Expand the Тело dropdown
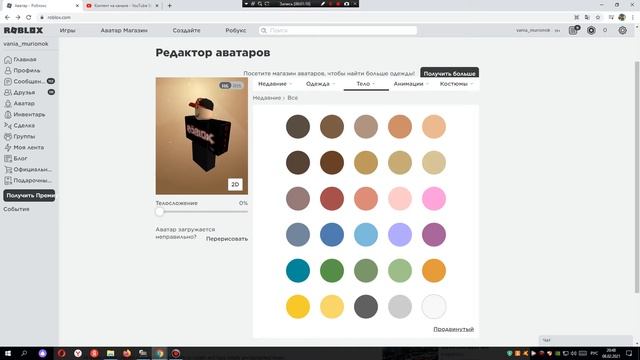The height and width of the screenshot is (360, 640). pyautogui.click(x=366, y=84)
